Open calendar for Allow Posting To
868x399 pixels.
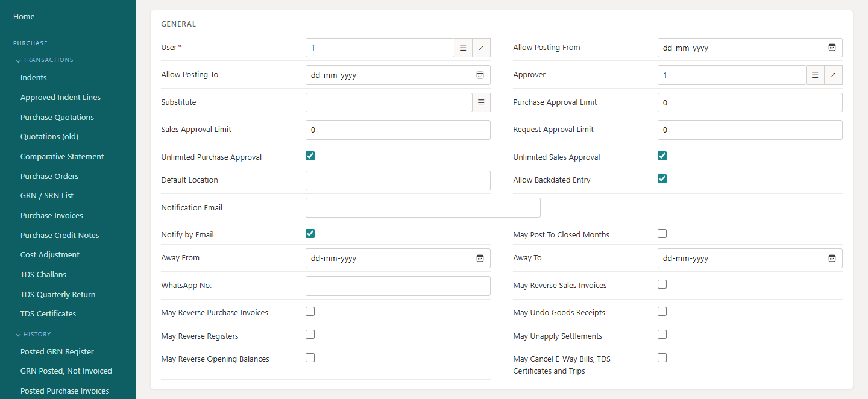pos(480,75)
